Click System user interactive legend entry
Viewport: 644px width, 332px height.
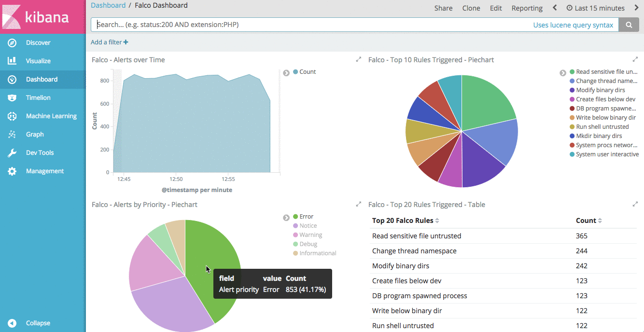(604, 154)
